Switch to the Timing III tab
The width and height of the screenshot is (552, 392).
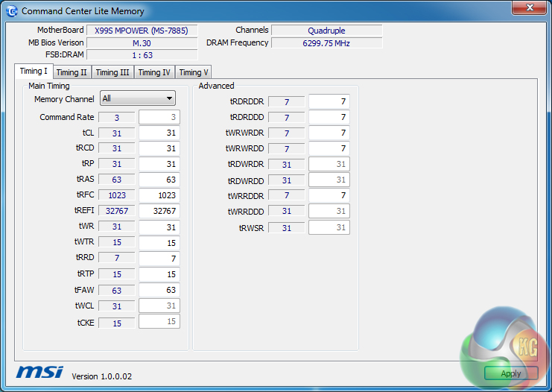[112, 72]
